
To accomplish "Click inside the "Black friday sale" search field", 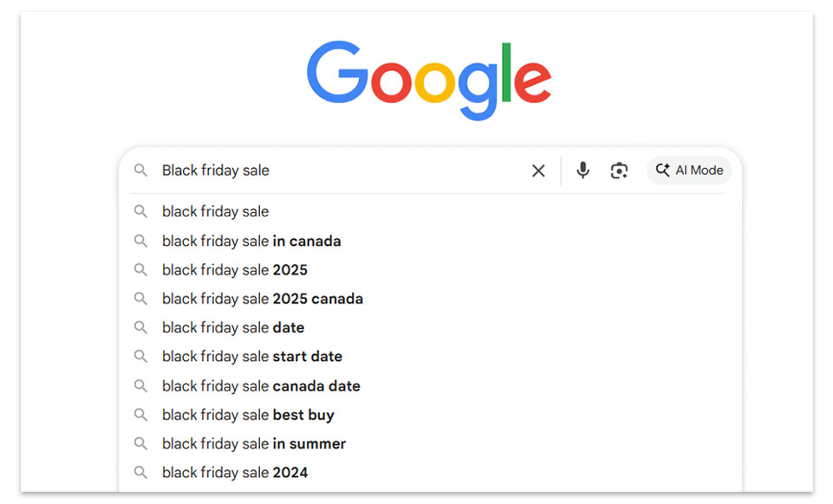I will 338,171.
